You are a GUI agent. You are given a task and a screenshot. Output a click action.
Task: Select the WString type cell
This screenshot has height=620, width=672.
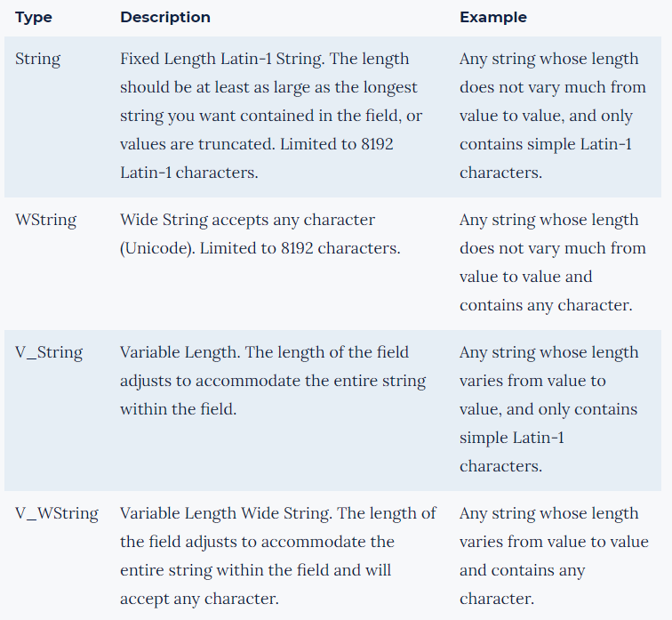46,221
